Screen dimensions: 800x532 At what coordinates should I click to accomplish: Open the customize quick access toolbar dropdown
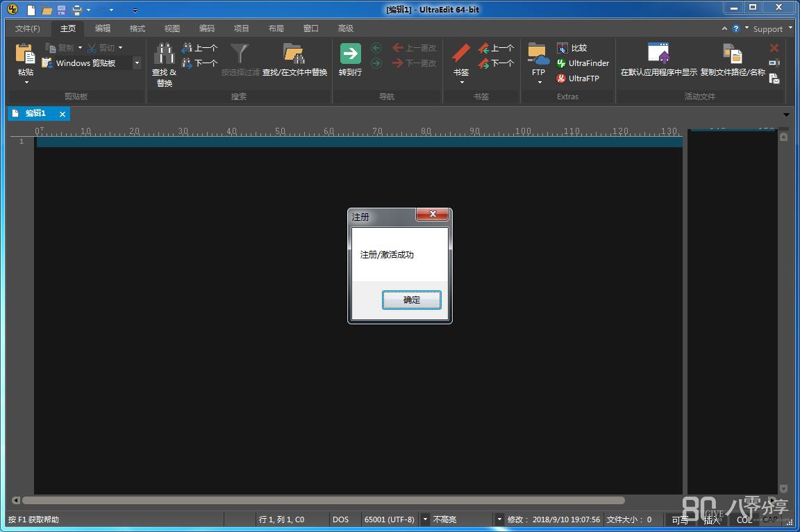[135, 10]
